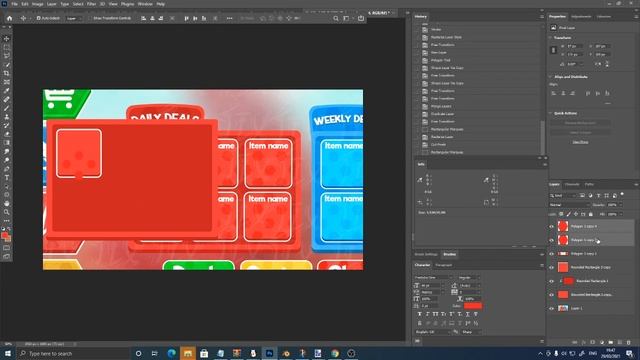Viewport: 640px width, 360px height.
Task: Select the Horizontal Type tool
Action: pyautogui.click(x=7, y=178)
